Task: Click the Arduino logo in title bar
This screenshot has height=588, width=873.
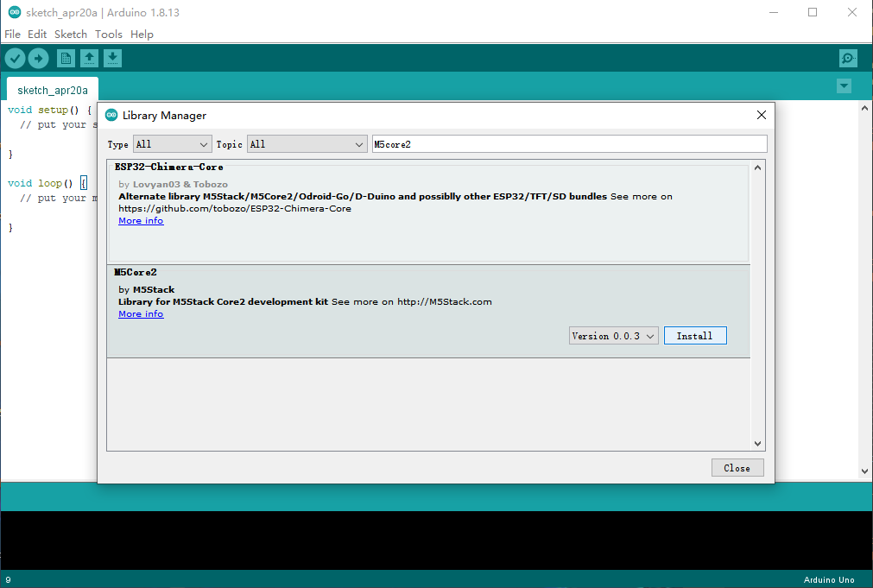Action: (15, 12)
